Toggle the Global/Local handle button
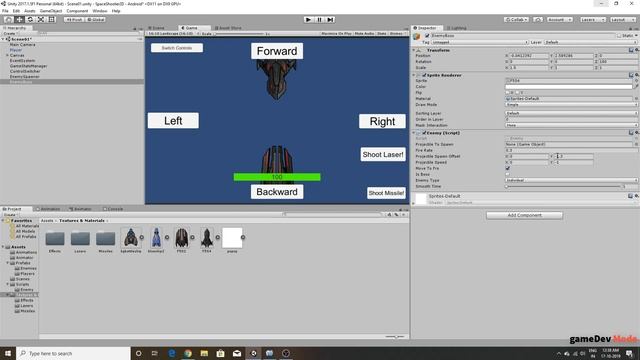The height and width of the screenshot is (360, 640). coord(96,20)
